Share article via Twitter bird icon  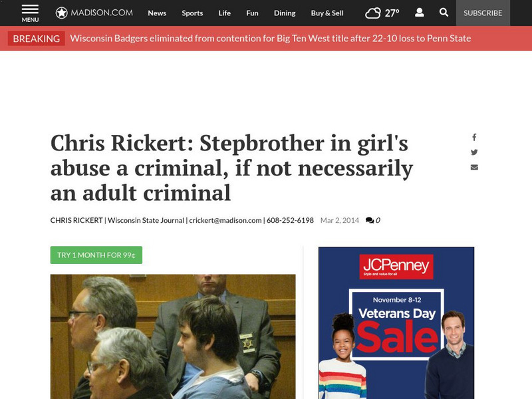pyautogui.click(x=474, y=152)
